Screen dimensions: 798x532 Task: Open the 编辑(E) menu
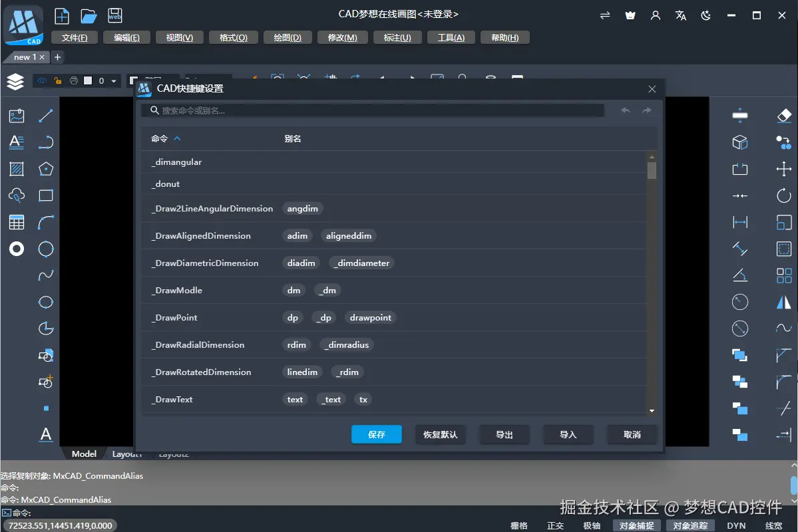(126, 38)
